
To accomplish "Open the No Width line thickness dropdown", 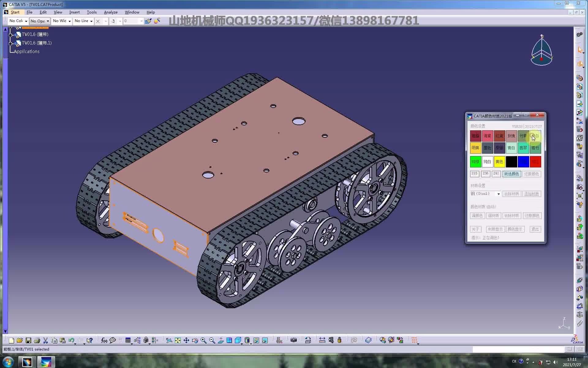I will (62, 21).
